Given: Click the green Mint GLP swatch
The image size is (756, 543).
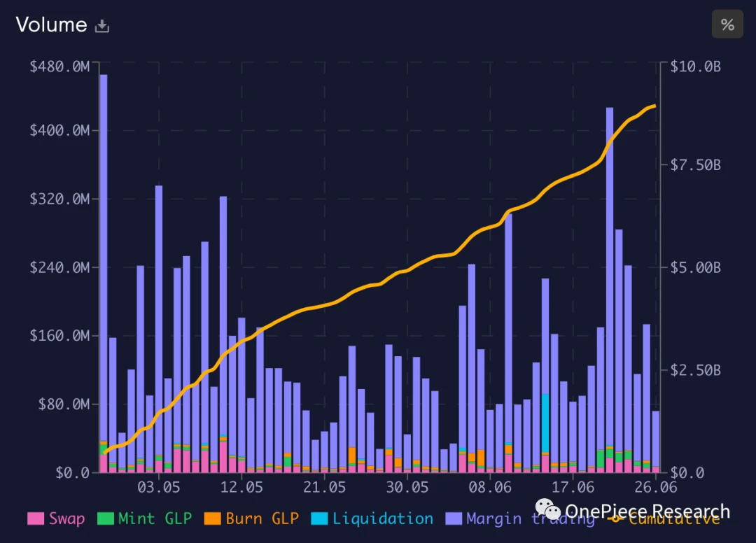Looking at the screenshot, I should tap(105, 519).
